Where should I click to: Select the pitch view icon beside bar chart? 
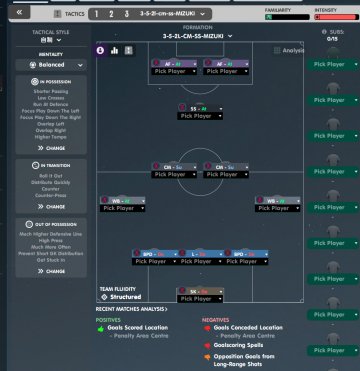click(129, 50)
